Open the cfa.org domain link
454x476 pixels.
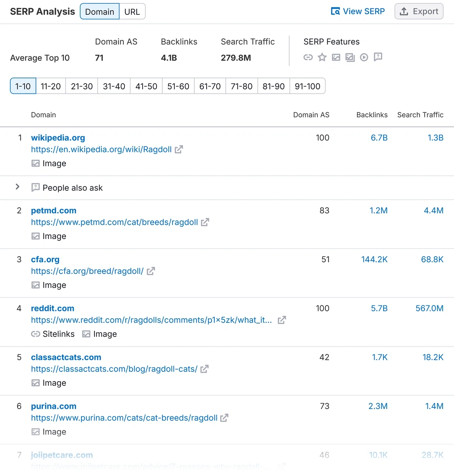coord(45,260)
